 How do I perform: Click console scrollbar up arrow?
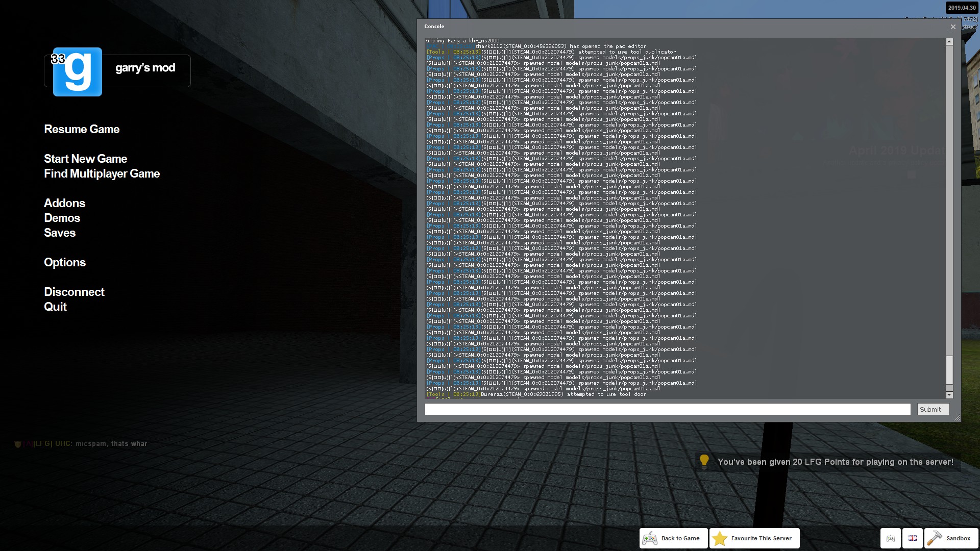(949, 42)
